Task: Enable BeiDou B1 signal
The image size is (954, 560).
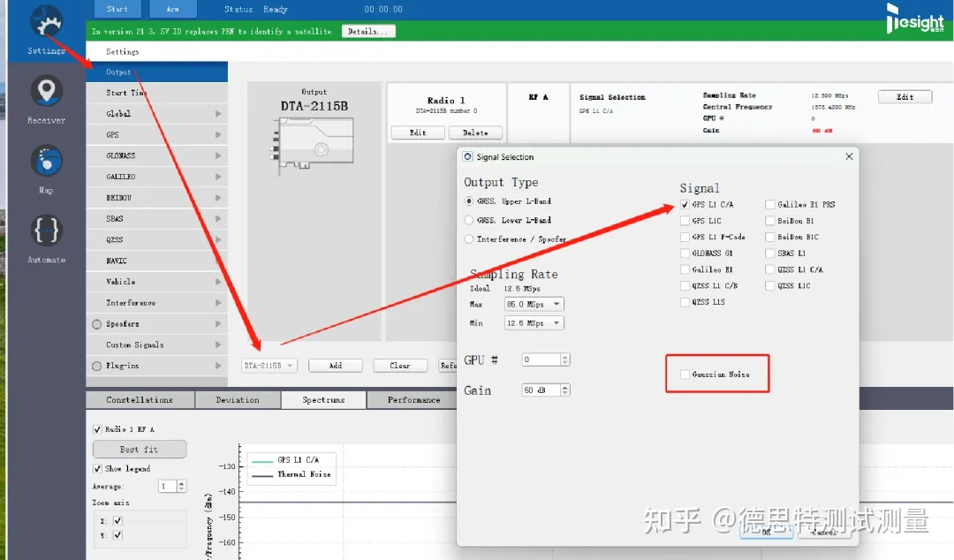Action: click(769, 221)
